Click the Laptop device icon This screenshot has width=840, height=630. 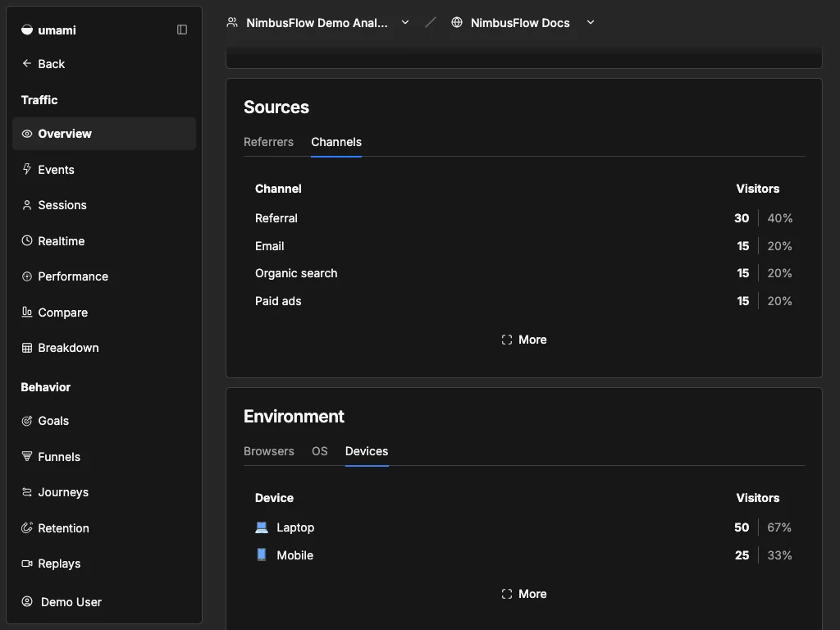pos(262,527)
